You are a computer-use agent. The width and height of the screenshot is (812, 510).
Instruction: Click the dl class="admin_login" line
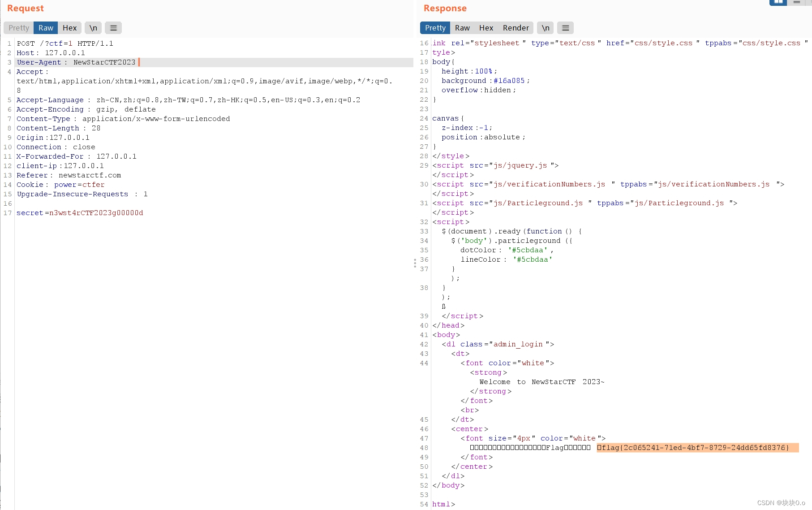[x=498, y=344]
